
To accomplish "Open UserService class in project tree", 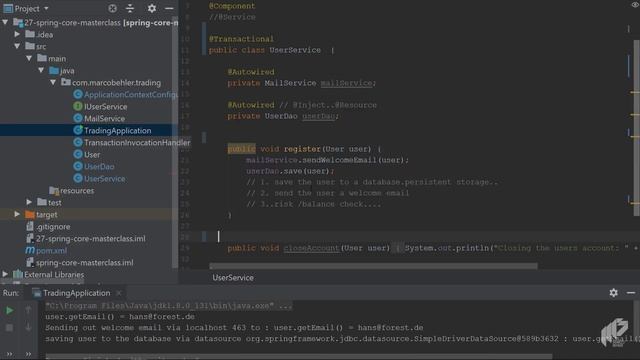I will 105,179.
